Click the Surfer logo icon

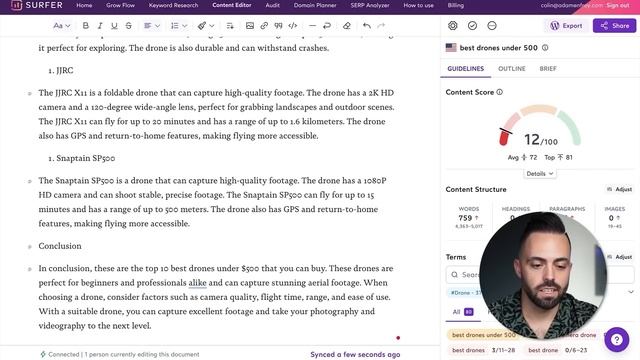(16, 5)
